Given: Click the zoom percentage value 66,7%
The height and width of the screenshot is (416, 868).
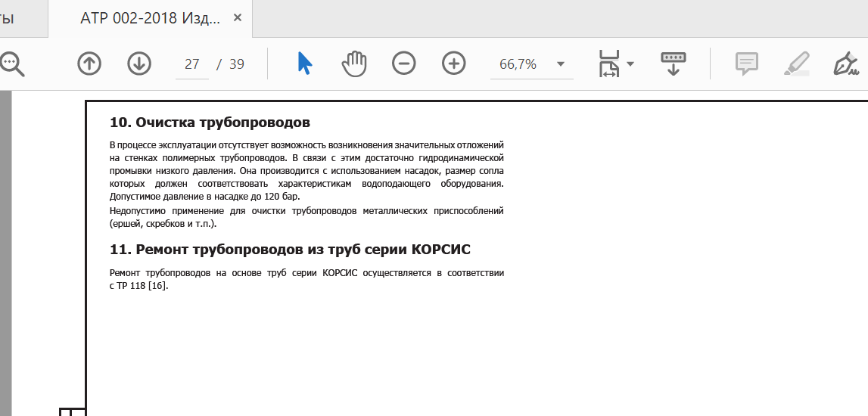Looking at the screenshot, I should coord(518,64).
